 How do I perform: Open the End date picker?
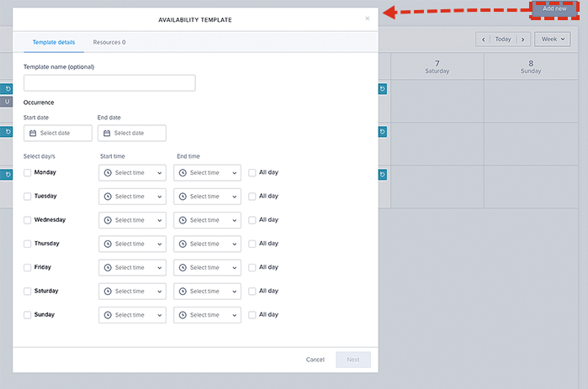[131, 134]
